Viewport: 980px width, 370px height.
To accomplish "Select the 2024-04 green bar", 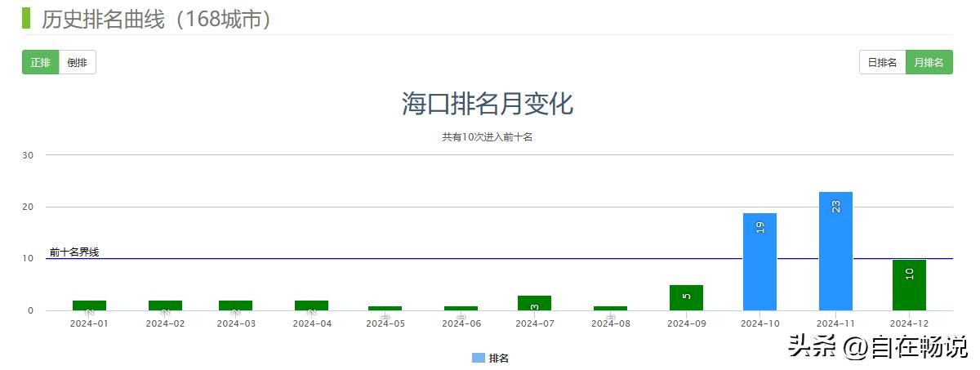I will point(311,305).
